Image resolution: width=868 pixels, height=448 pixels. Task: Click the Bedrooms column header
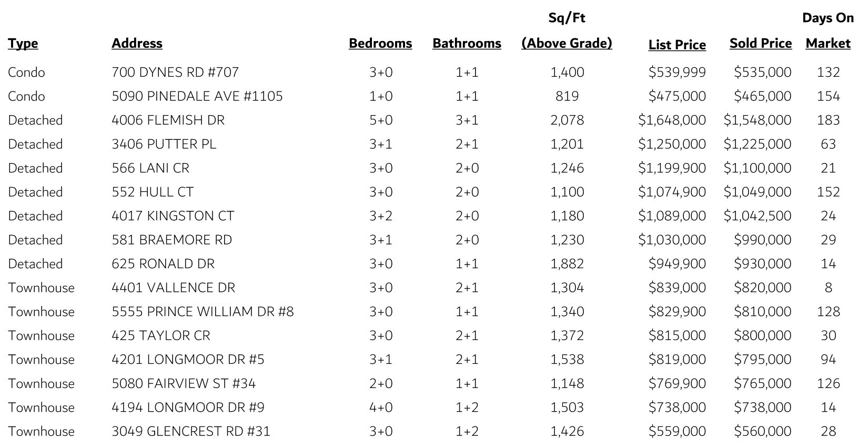pos(380,43)
